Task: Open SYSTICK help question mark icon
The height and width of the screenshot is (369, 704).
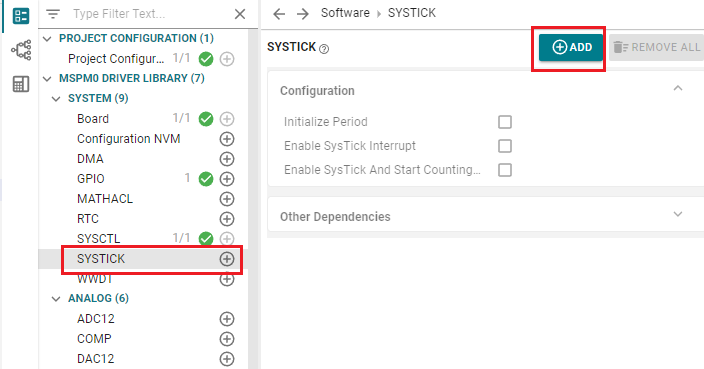Action: pyautogui.click(x=324, y=49)
